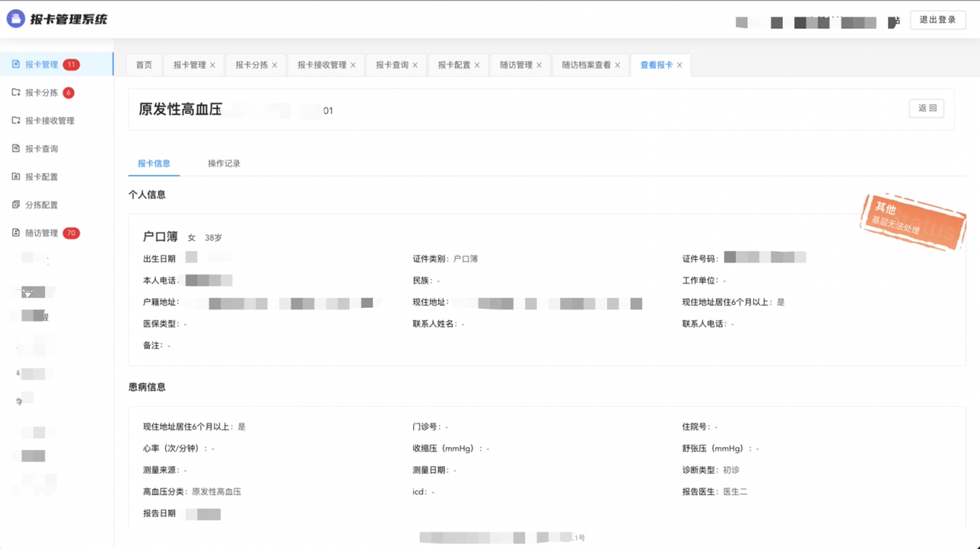Close the 查看报卡 tab
This screenshot has height=549, width=980.
click(679, 65)
